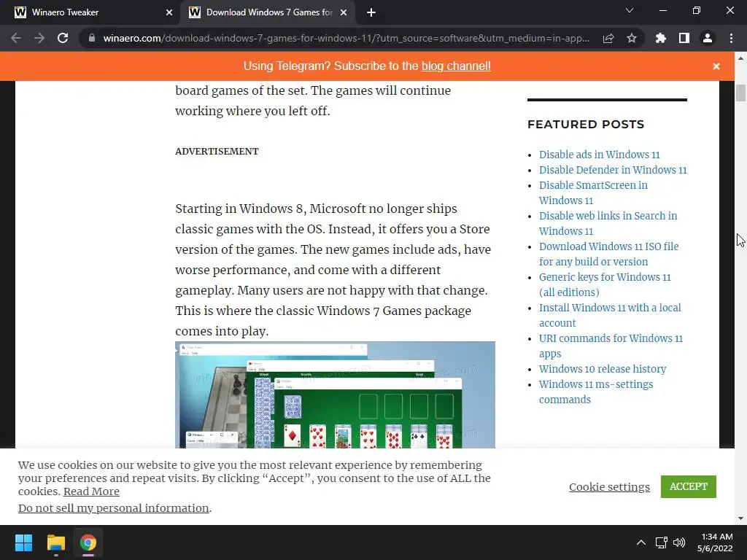Open a new browser tab
The image size is (747, 560).
click(371, 12)
